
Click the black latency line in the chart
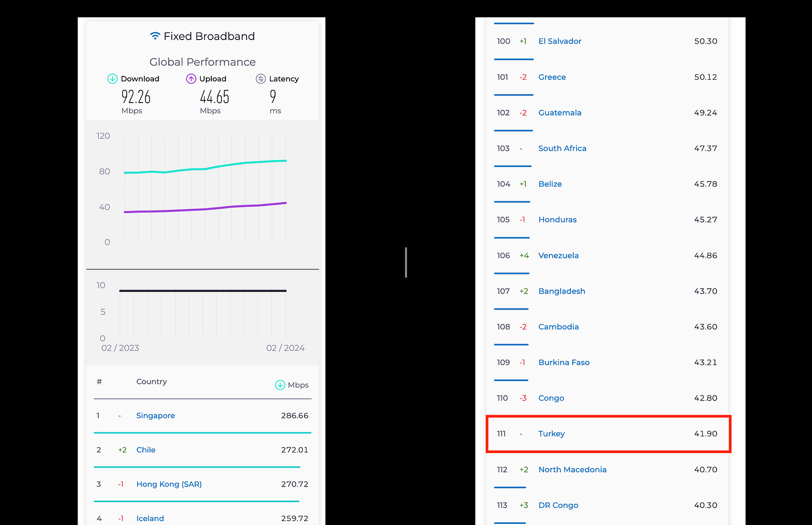203,291
